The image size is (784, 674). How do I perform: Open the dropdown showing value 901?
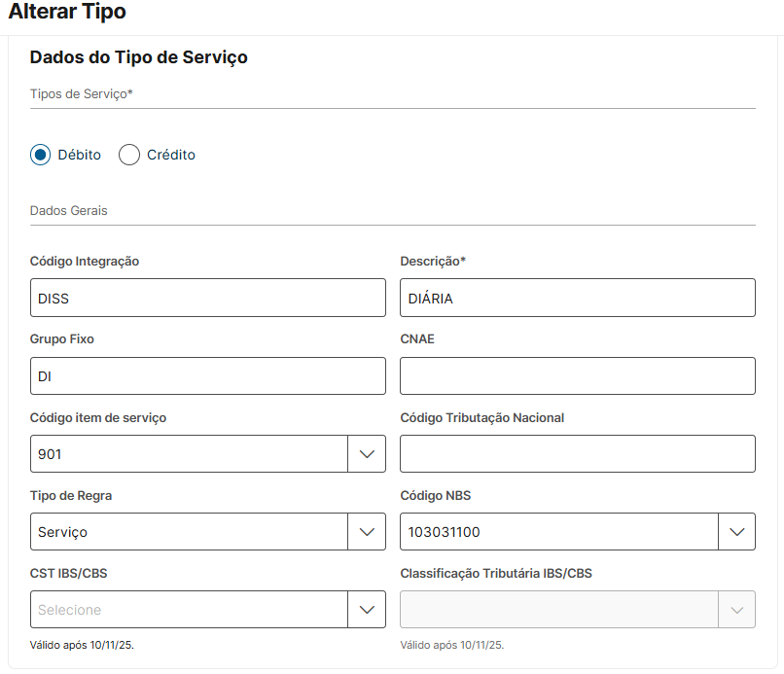click(189, 454)
